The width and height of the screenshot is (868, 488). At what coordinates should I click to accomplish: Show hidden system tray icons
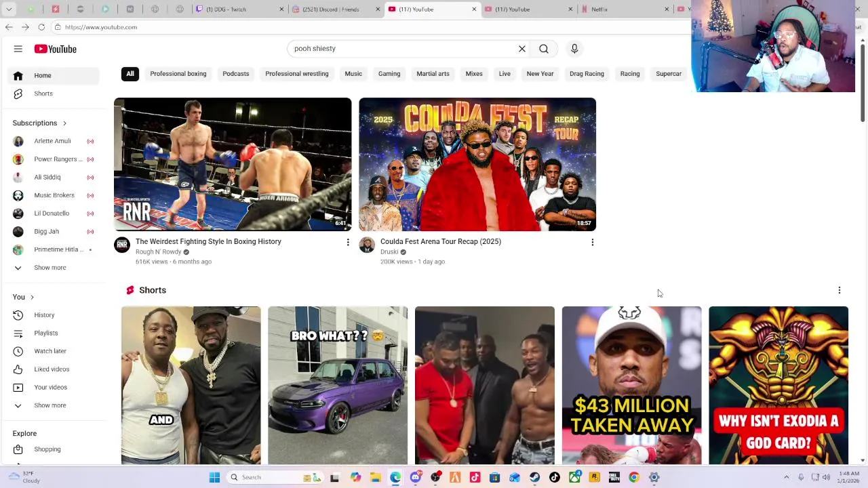point(787,477)
